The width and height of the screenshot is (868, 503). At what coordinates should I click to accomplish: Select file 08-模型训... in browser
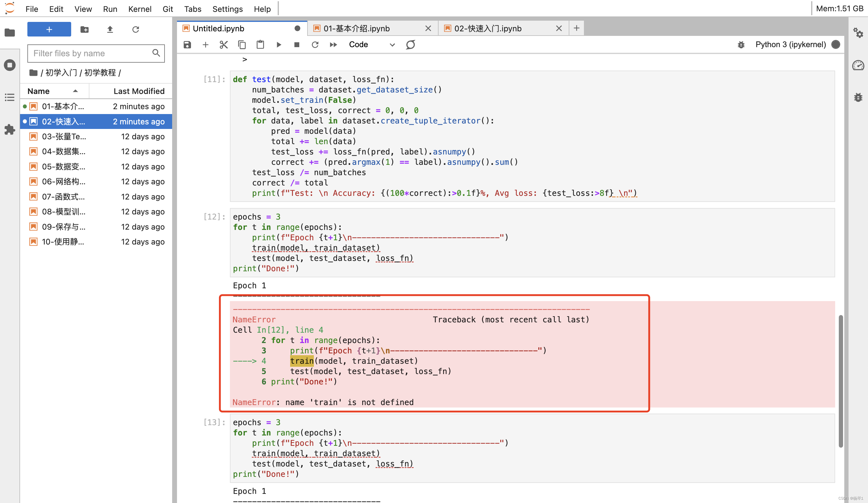pos(96,212)
